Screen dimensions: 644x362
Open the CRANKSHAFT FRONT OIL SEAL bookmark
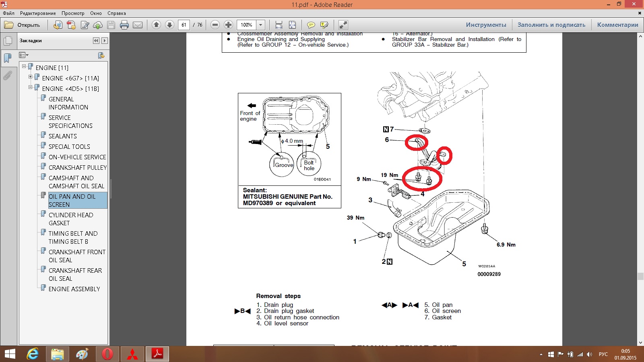[77, 256]
